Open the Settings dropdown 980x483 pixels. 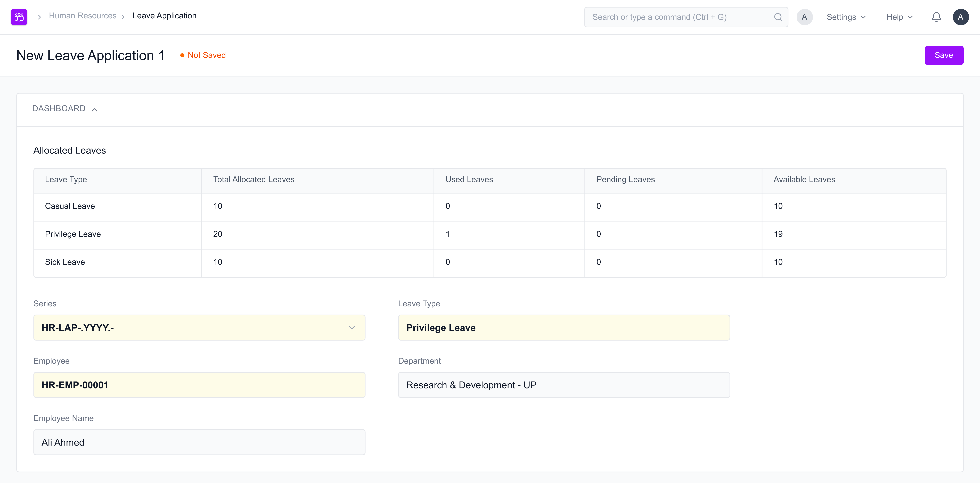[846, 17]
